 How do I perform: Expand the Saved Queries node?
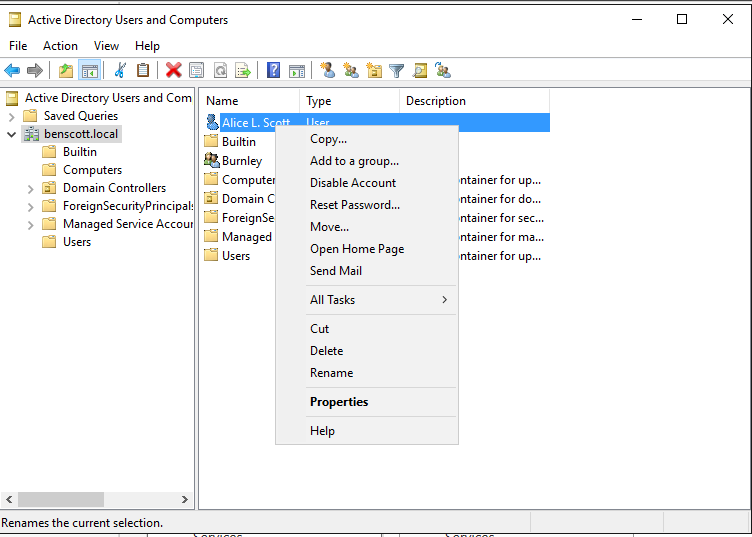click(x=12, y=117)
